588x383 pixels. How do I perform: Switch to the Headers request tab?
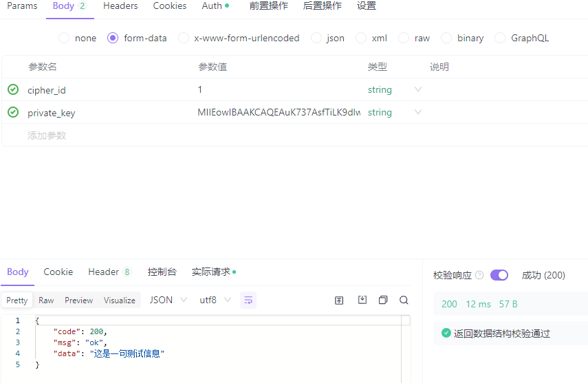point(120,6)
